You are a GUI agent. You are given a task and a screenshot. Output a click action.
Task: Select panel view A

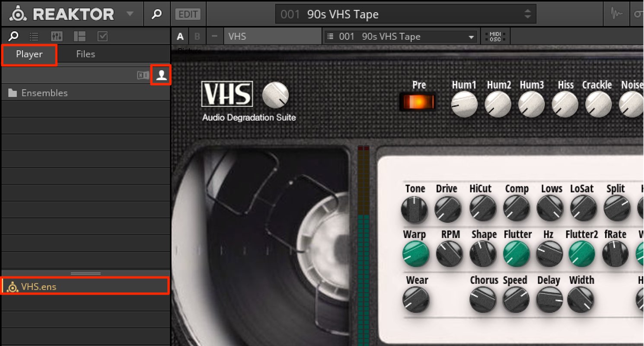tap(180, 37)
